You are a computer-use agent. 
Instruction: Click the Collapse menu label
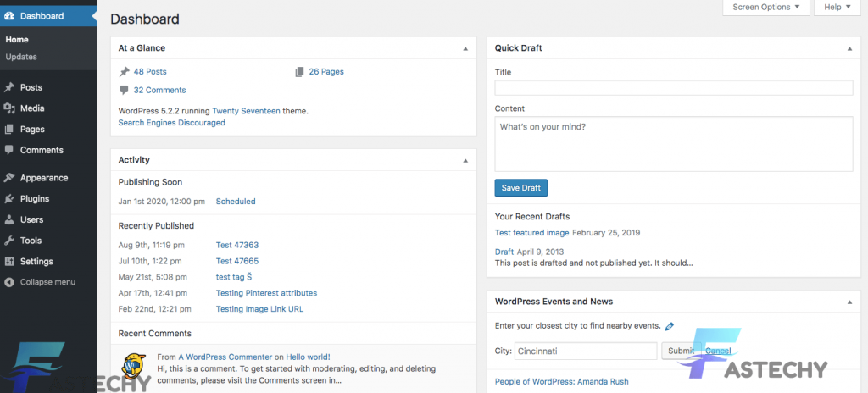click(47, 282)
